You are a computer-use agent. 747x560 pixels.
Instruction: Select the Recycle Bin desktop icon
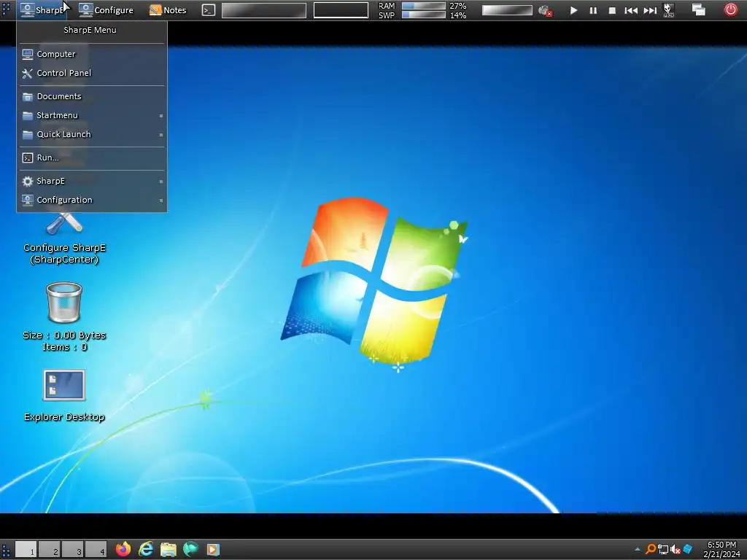pyautogui.click(x=64, y=316)
